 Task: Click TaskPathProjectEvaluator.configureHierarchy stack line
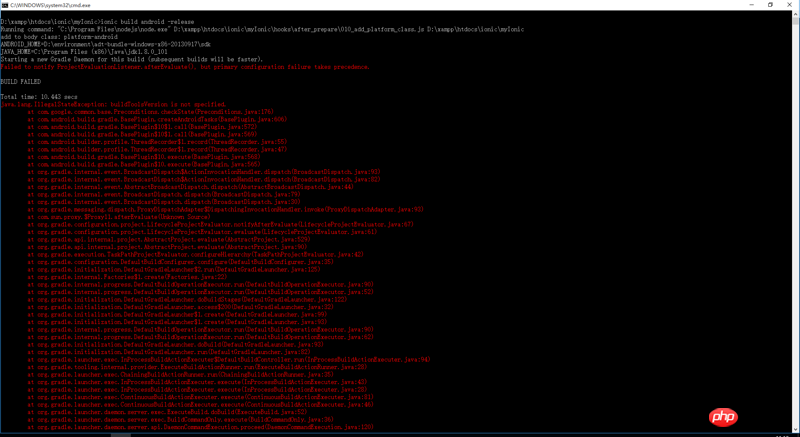tap(195, 254)
